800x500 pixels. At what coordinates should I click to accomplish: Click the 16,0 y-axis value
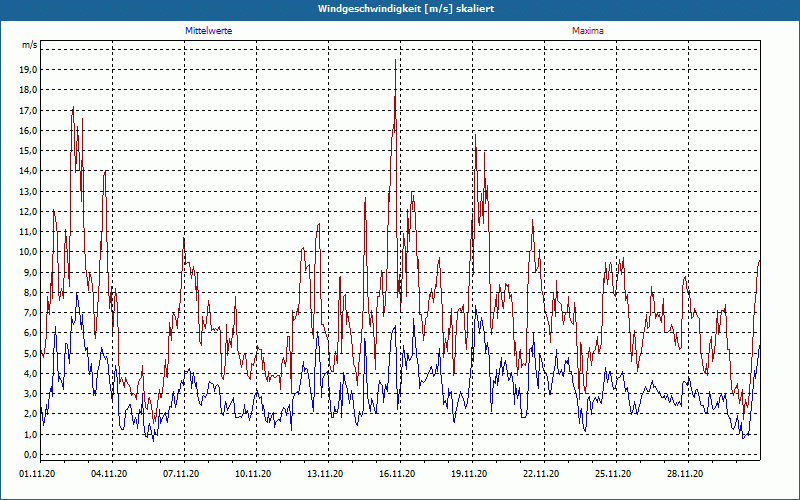tap(28, 131)
